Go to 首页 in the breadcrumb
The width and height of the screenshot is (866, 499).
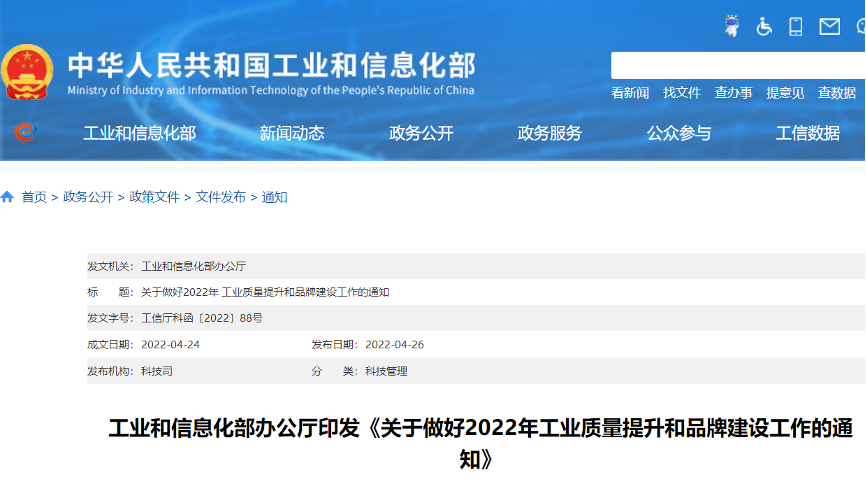pyautogui.click(x=34, y=197)
